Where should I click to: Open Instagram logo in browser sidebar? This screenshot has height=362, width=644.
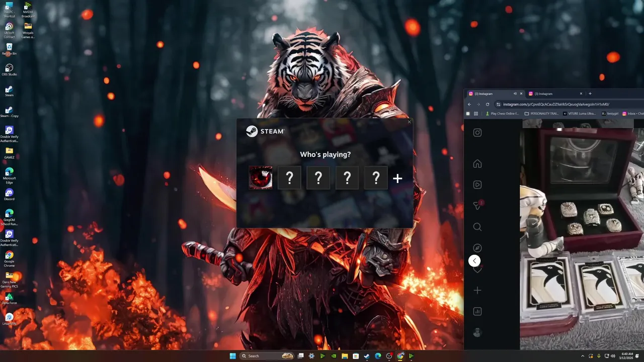pyautogui.click(x=477, y=133)
